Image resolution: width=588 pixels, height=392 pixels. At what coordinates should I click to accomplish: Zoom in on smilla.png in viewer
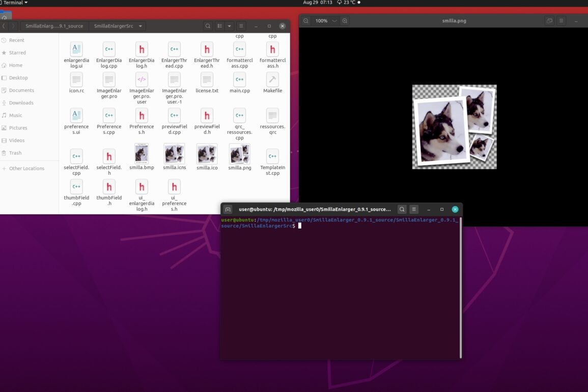click(345, 21)
